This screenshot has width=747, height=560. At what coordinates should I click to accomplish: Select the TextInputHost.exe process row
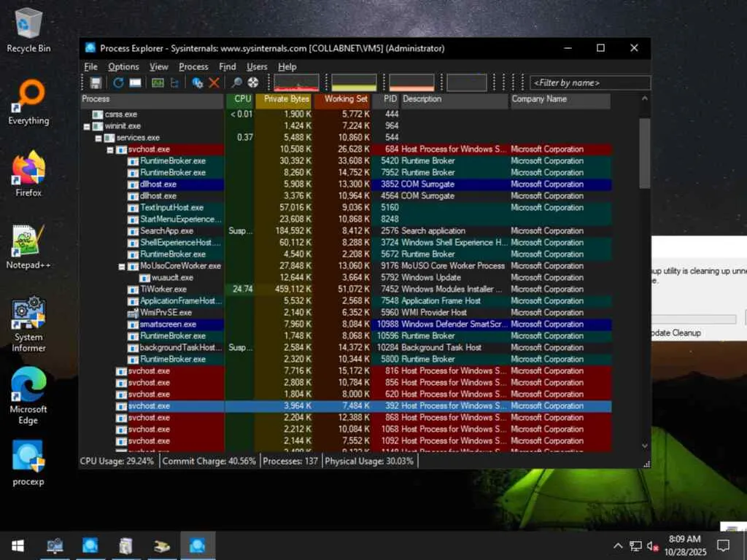(345, 208)
